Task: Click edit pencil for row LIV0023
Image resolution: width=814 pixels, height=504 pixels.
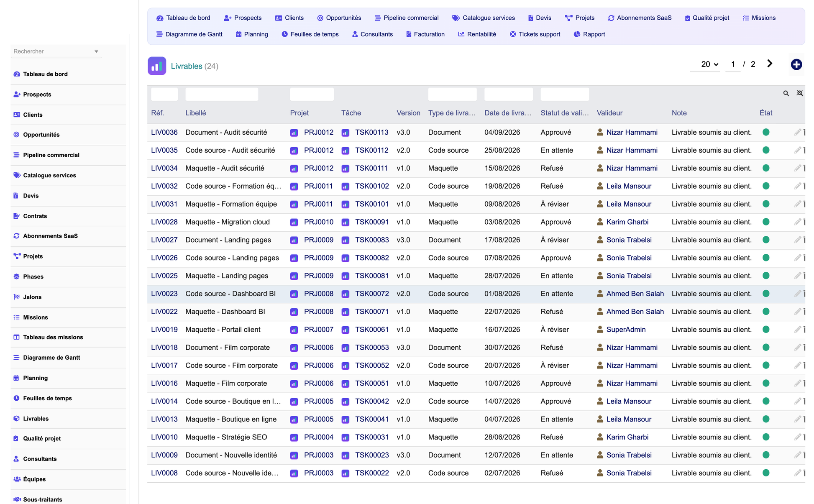Action: [797, 294]
